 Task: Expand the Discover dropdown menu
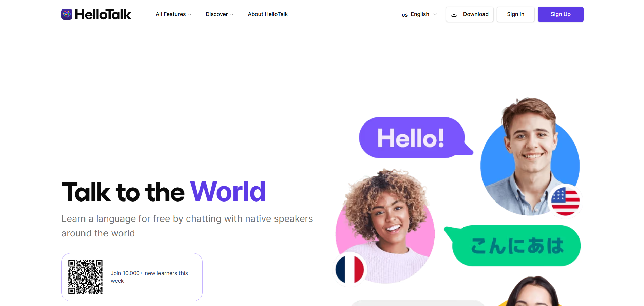click(x=219, y=14)
